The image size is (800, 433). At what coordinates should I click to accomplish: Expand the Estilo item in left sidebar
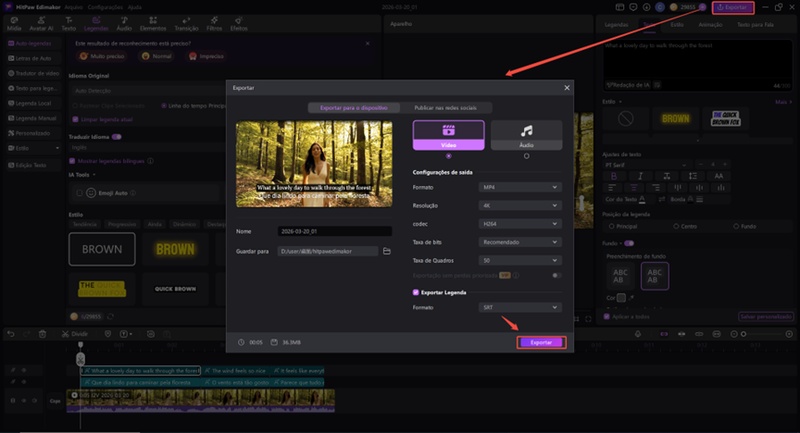33,148
